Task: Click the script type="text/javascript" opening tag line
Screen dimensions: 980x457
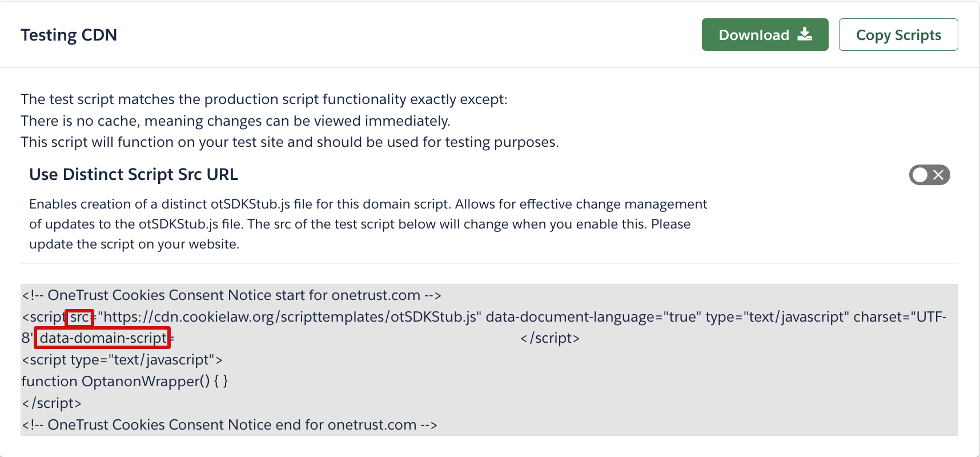Action: [122, 360]
